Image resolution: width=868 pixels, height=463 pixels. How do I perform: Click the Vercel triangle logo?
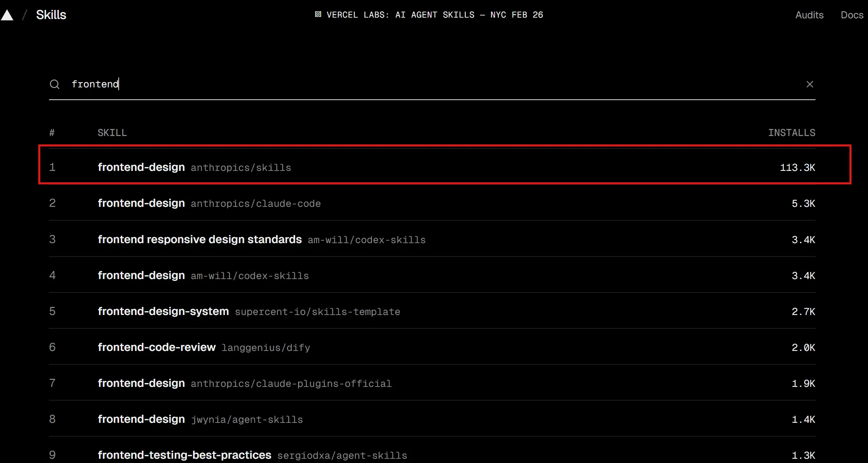coord(7,15)
